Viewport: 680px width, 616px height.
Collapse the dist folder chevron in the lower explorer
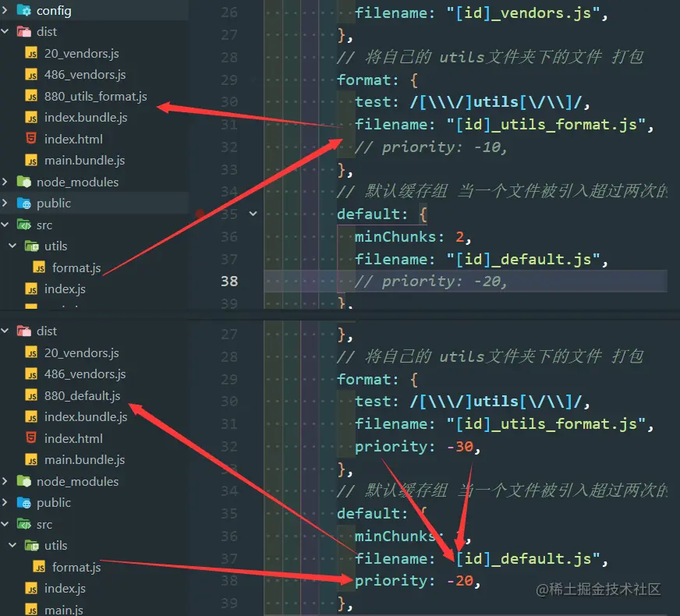[x=5, y=331]
